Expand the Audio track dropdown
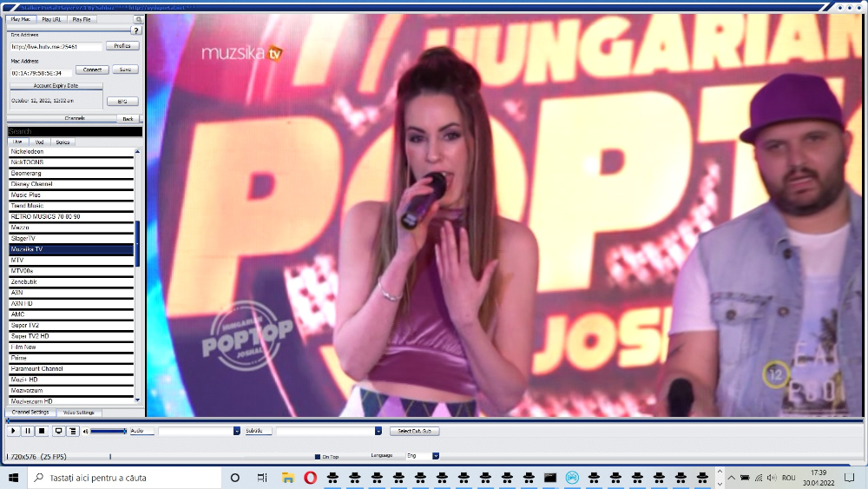 (x=236, y=431)
